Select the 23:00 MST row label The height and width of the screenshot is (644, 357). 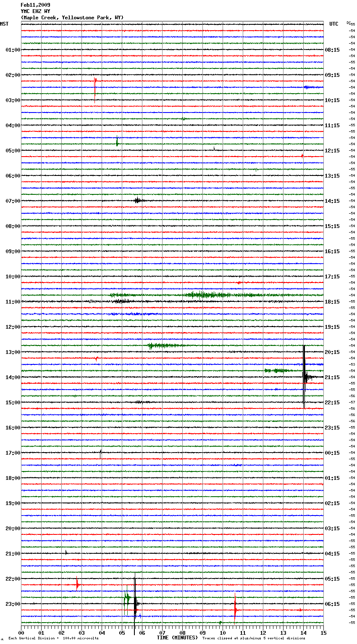coord(13,604)
